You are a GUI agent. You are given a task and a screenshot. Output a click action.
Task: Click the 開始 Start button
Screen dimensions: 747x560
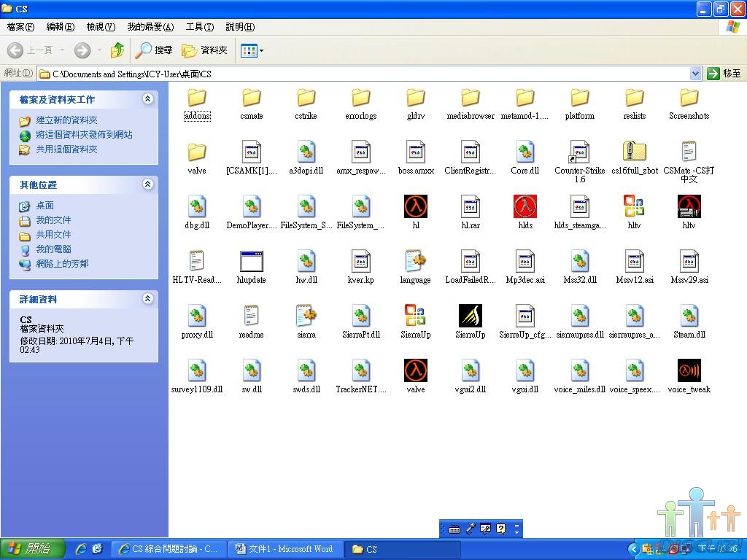tap(32, 549)
